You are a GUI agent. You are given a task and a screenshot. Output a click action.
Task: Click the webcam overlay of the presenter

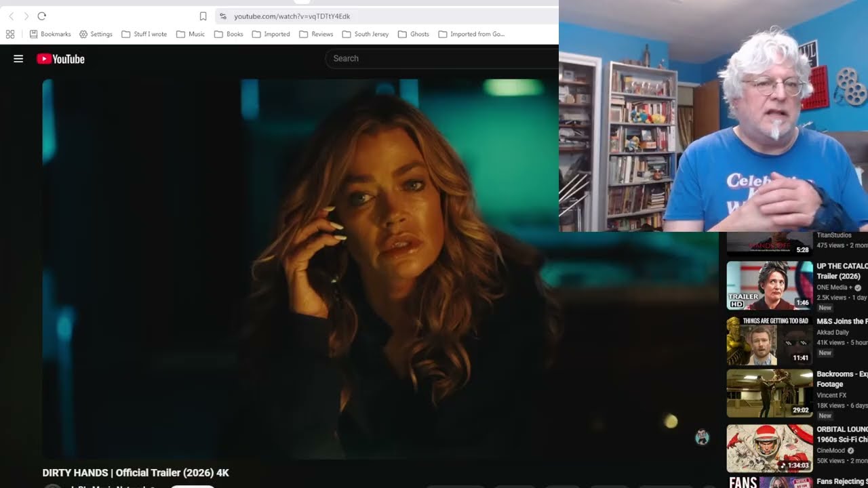tap(713, 116)
